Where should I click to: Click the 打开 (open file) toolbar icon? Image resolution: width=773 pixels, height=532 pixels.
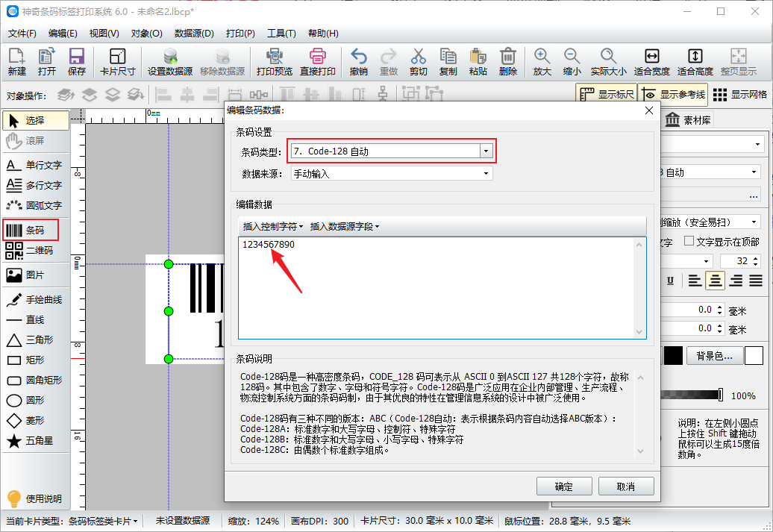pos(47,62)
